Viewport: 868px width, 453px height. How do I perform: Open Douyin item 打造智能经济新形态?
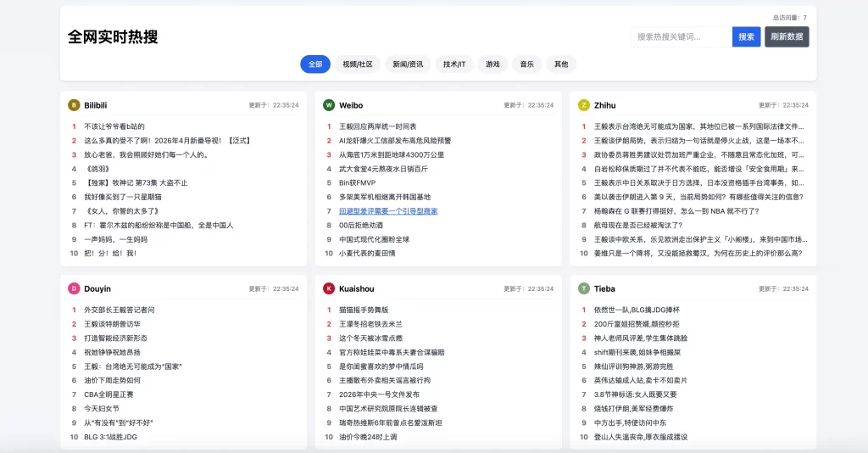[x=115, y=338]
